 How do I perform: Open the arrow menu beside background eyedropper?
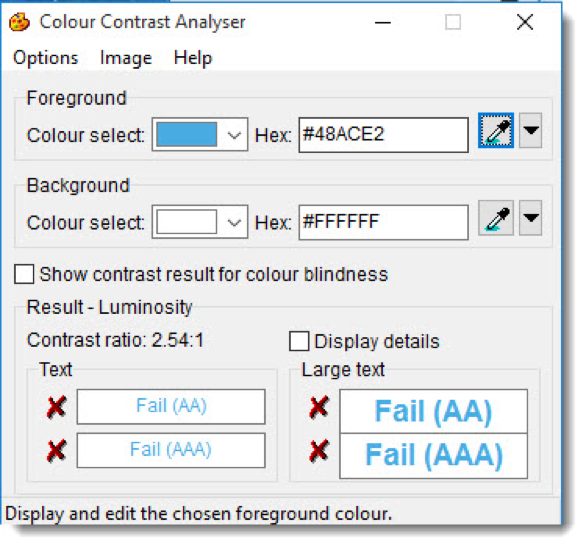[531, 218]
